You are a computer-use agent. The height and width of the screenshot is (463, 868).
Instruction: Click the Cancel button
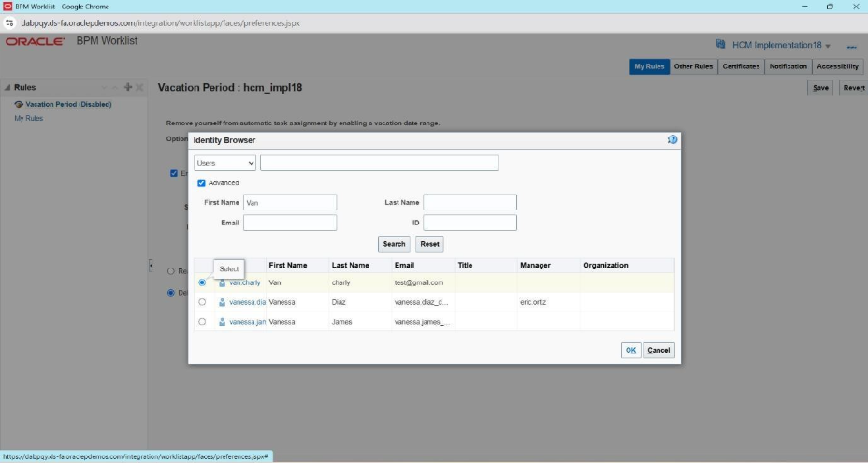click(658, 350)
